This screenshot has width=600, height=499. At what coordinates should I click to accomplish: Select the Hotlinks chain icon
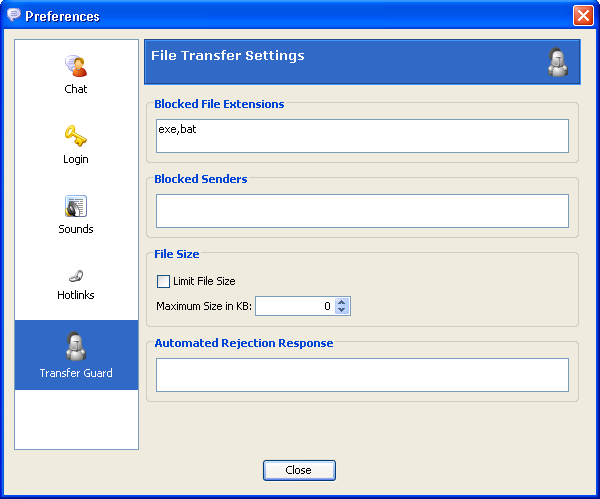[x=76, y=276]
